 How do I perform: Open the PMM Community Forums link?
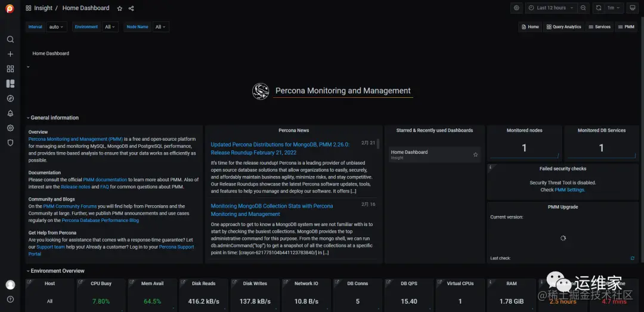(x=70, y=206)
